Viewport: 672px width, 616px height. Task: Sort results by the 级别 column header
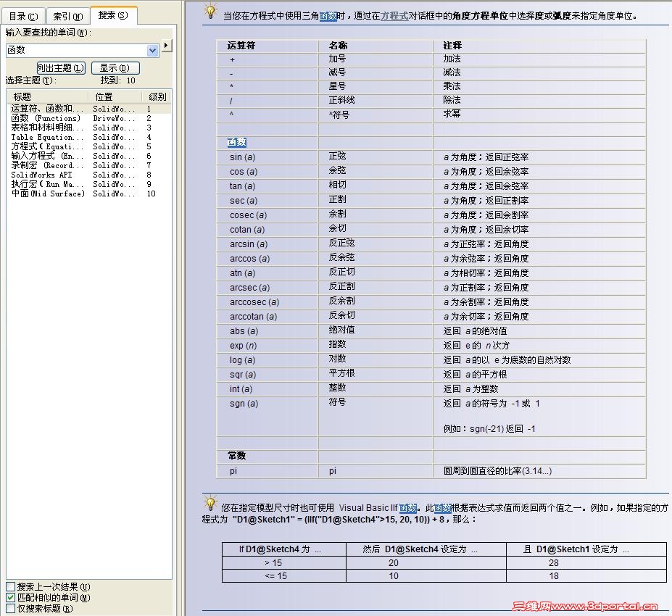pos(157,97)
